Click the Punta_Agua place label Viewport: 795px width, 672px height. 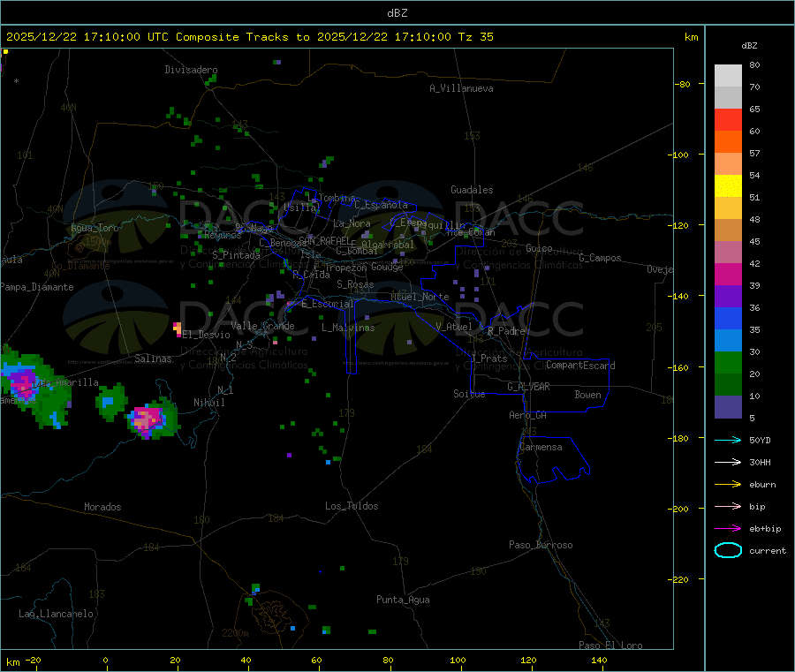coord(403,600)
